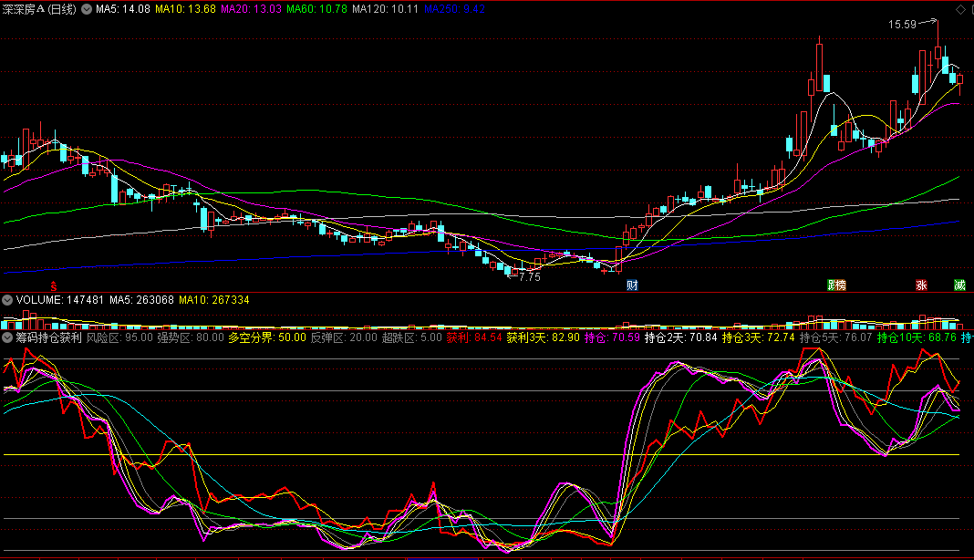The image size is (974, 560).
Task: Click volume MA10: 267334 label
Action: (214, 300)
